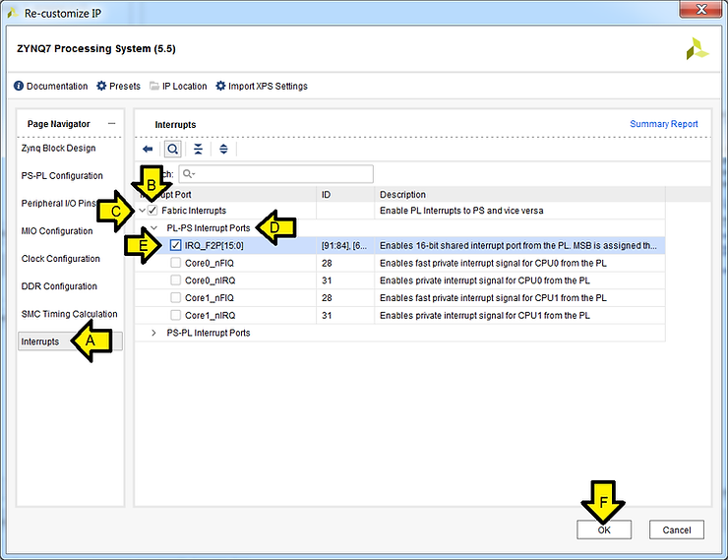Collapse the Page Navigator panel
The image size is (728, 560).
111,124
